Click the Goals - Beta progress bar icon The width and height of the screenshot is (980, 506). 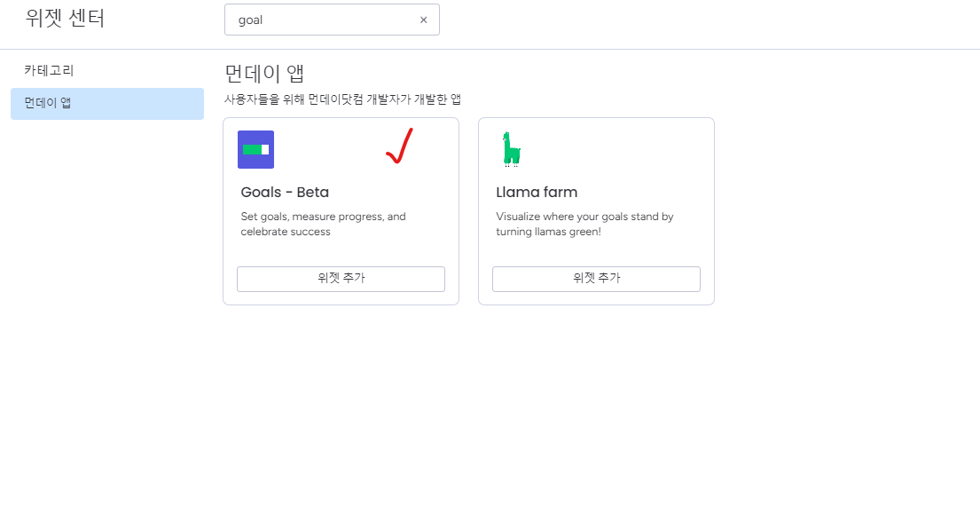coord(255,149)
